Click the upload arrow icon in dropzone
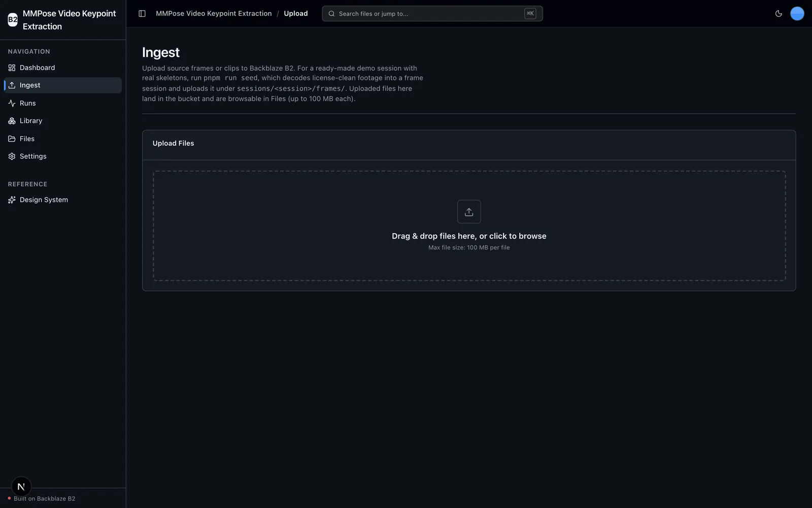Viewport: 812px width, 508px height. [x=469, y=212]
